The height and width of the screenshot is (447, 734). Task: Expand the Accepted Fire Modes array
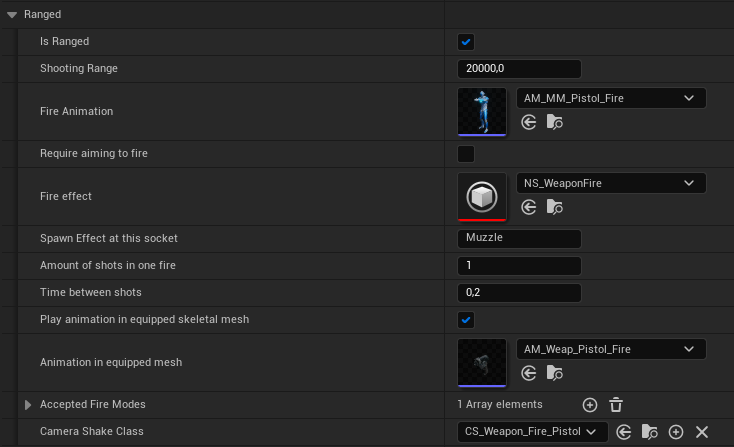coord(28,404)
